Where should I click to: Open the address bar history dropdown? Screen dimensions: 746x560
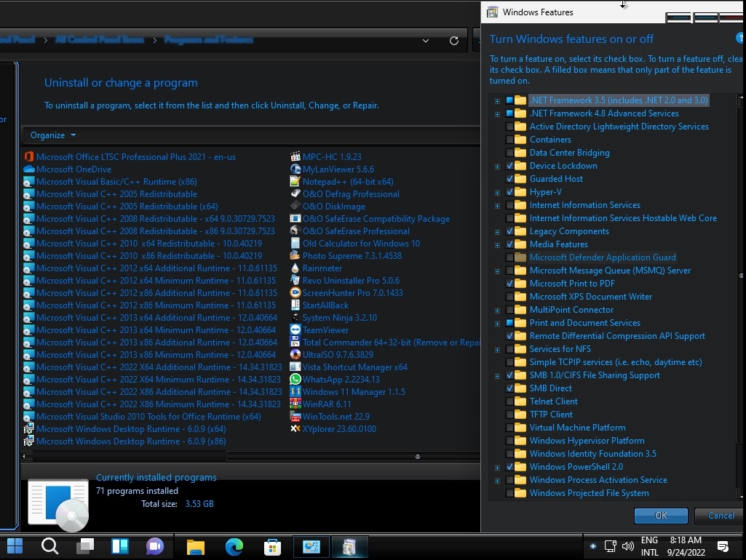(x=426, y=41)
